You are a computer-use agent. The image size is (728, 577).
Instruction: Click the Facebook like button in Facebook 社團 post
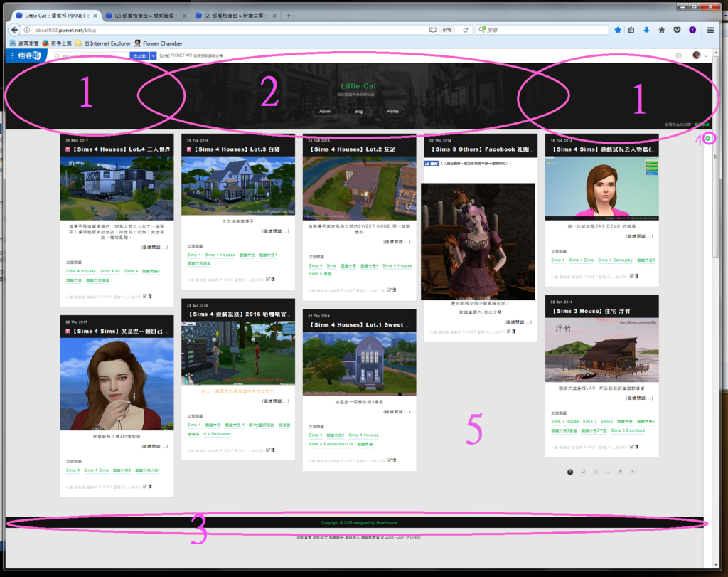coord(431,164)
